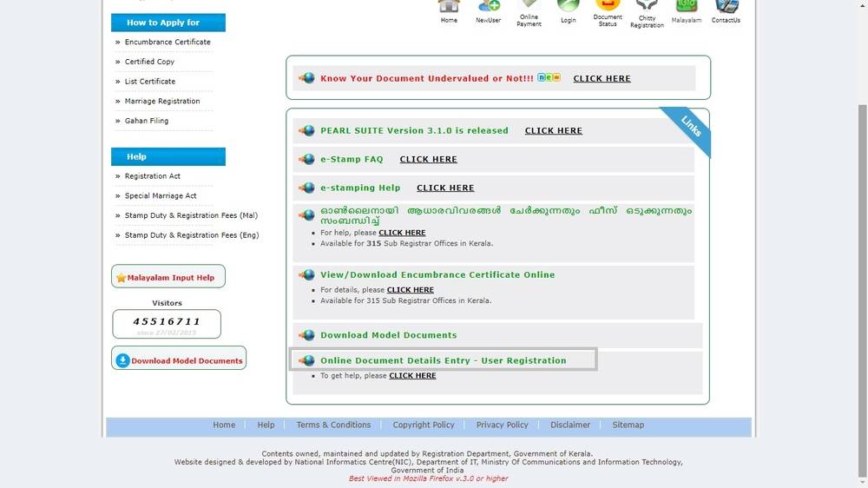This screenshot has height=488, width=868.
Task: Click the visitors counter 45516711
Action: (x=167, y=322)
